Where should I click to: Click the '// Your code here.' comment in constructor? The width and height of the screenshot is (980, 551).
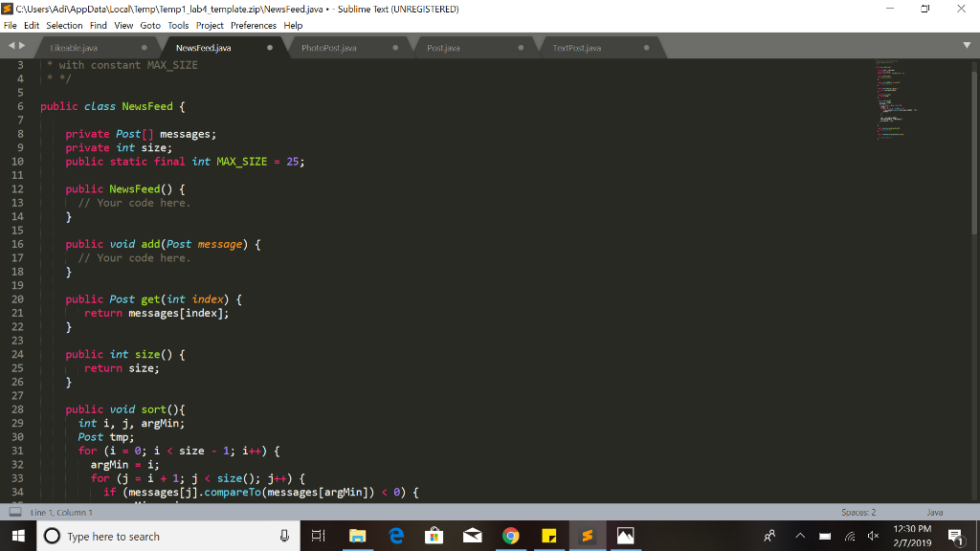click(134, 203)
